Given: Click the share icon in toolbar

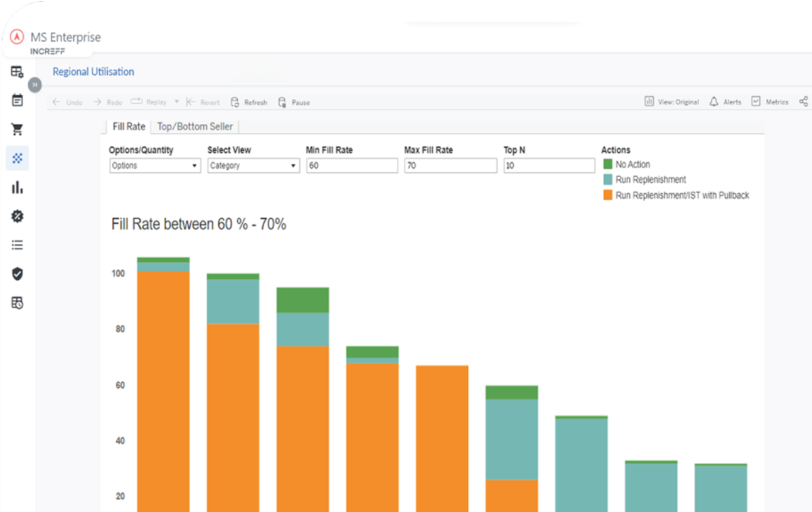Looking at the screenshot, I should 803,101.
